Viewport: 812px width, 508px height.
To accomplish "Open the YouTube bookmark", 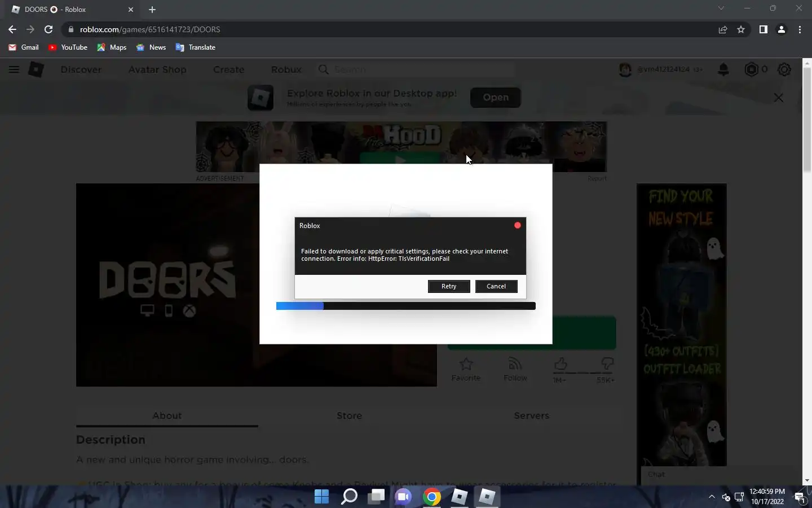I will pos(68,47).
